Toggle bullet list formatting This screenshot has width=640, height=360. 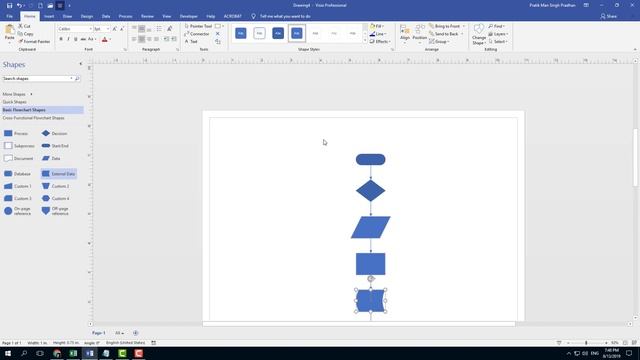pyautogui.click(x=159, y=29)
